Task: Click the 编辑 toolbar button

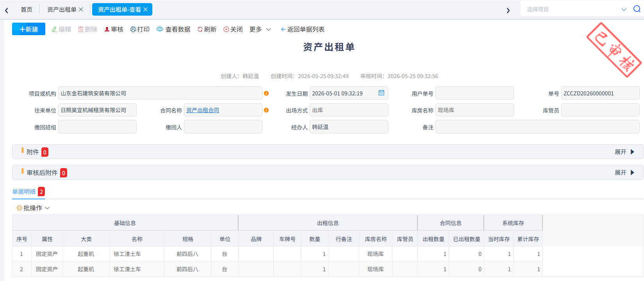Action: 61,29
